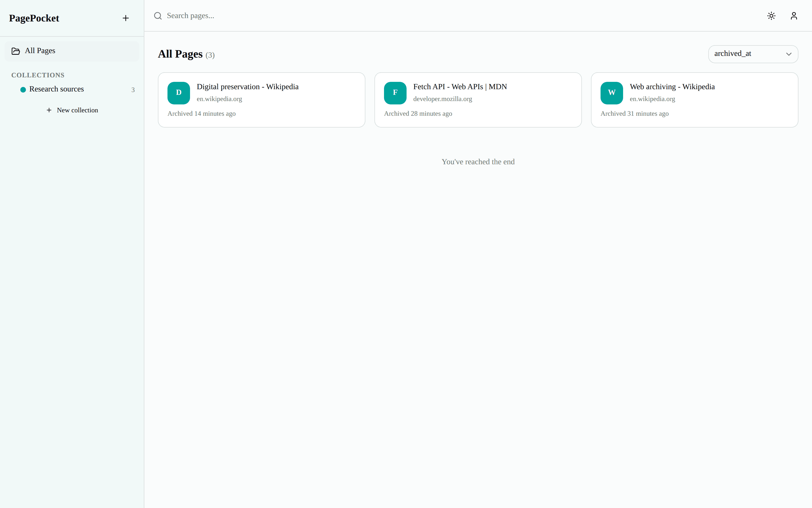Click 'Archived 28 minutes ago' text
812x508 pixels.
tap(418, 113)
